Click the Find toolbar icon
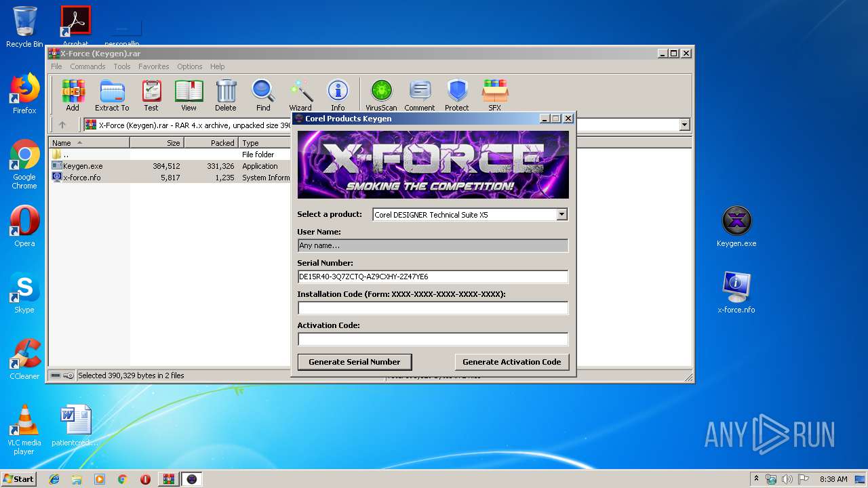This screenshot has width=868, height=488. (x=263, y=95)
